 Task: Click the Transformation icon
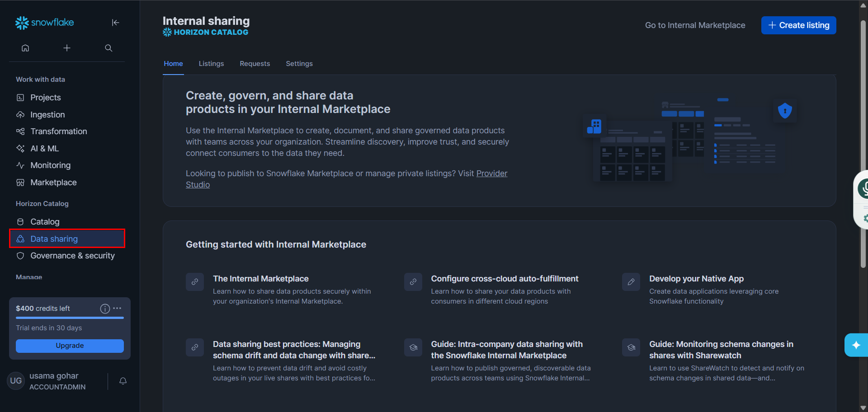(20, 131)
